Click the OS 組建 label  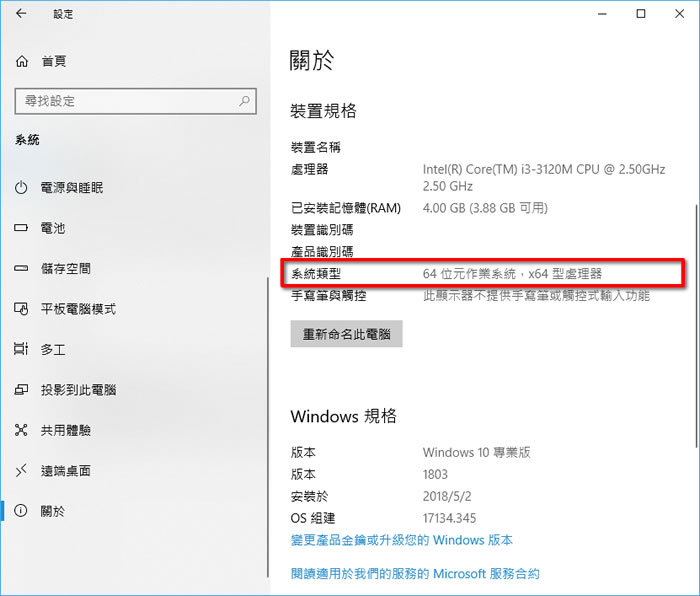tap(312, 518)
